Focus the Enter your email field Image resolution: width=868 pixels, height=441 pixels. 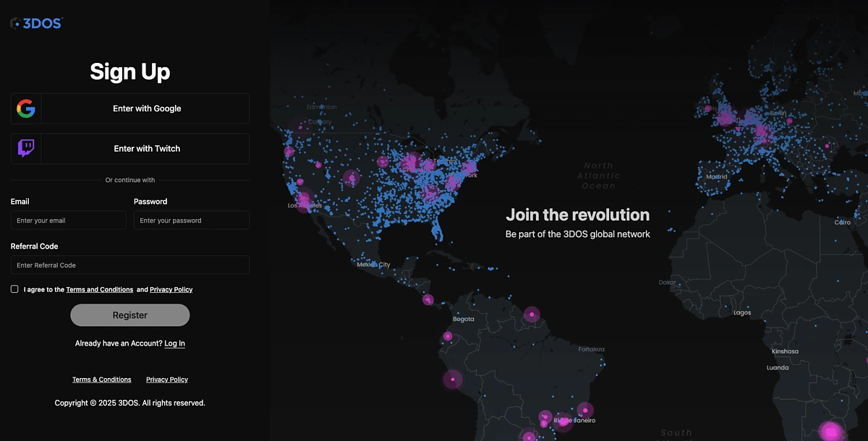pos(69,220)
